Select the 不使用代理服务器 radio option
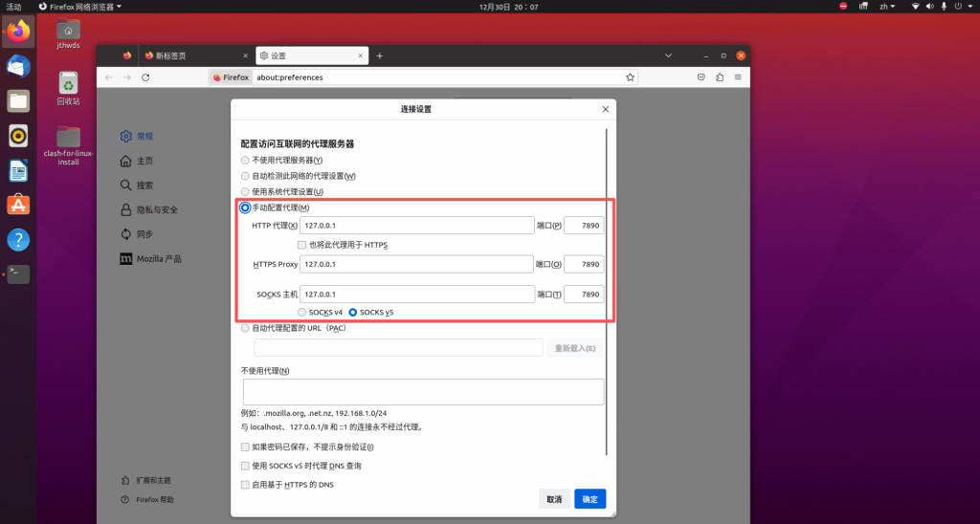 (x=246, y=160)
